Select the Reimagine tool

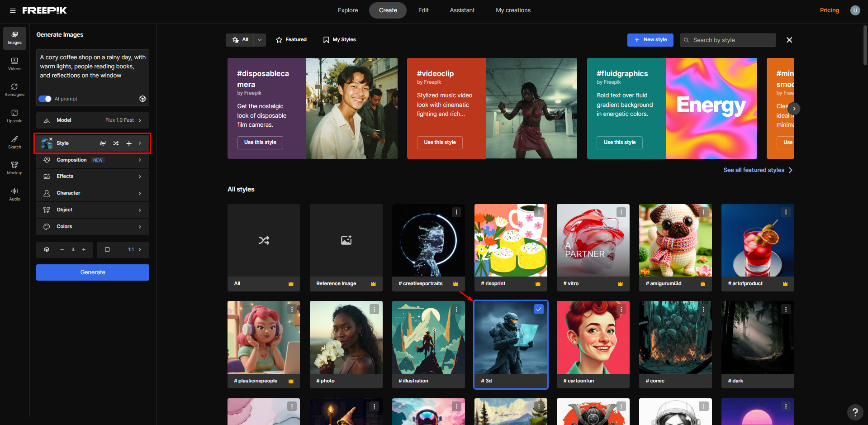pyautogui.click(x=14, y=89)
